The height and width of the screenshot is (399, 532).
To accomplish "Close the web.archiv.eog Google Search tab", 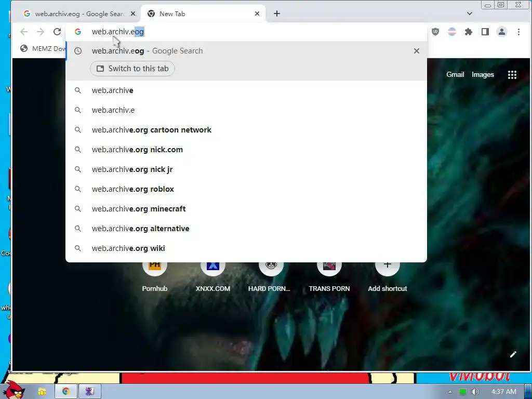I will pyautogui.click(x=133, y=14).
